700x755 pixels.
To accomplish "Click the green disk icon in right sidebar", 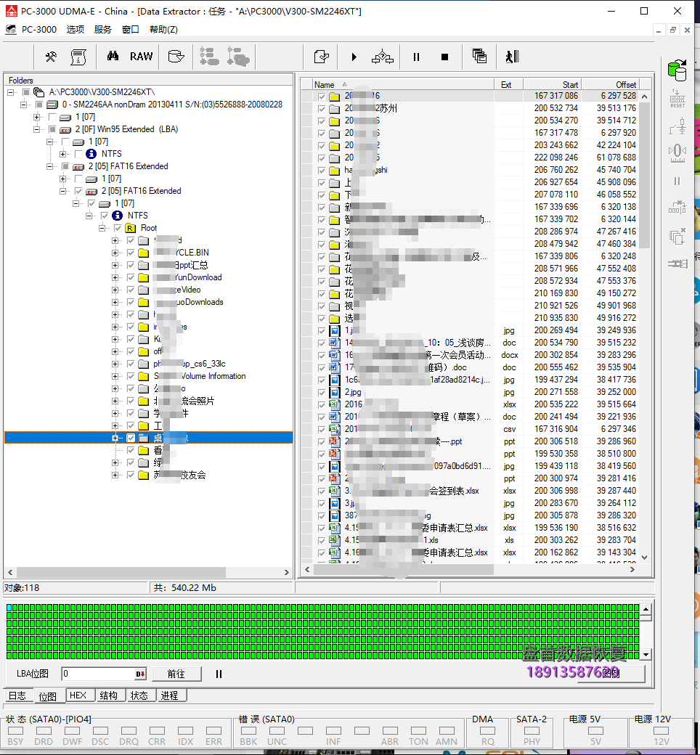I will [x=677, y=70].
